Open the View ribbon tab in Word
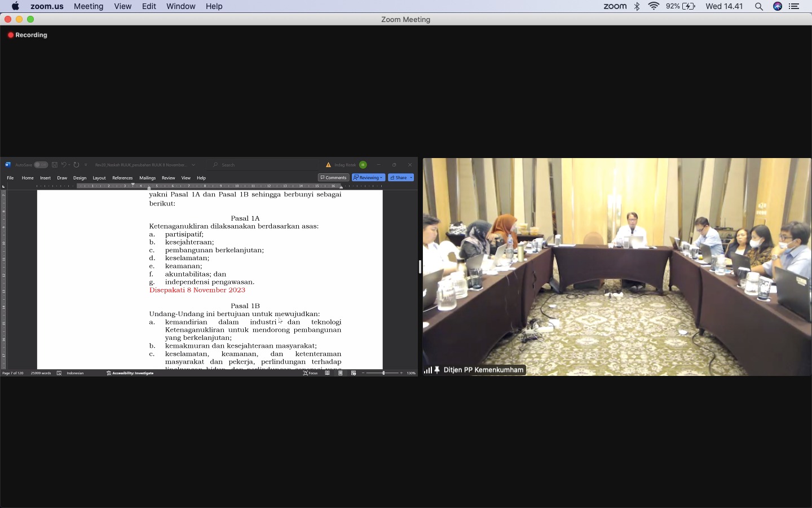Viewport: 812px width, 508px height. 186,178
